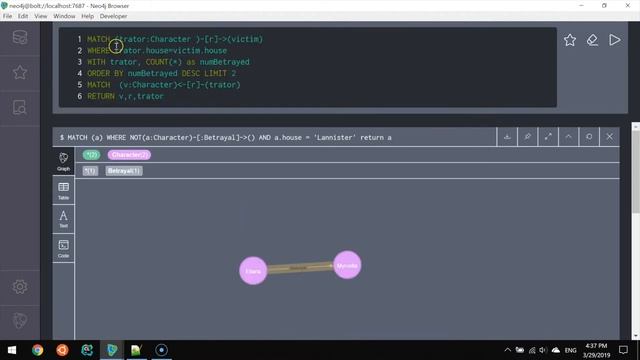Open the Neo4j taskbar application
640x360 pixels.
point(112,350)
